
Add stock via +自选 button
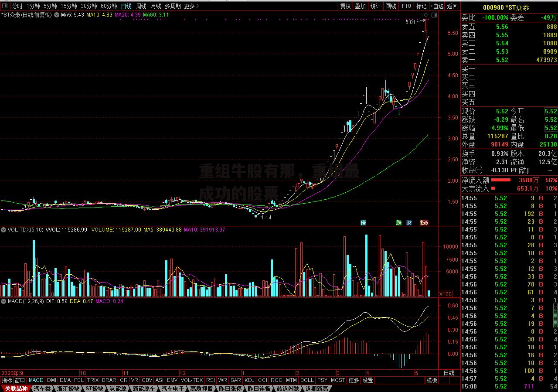click(x=437, y=6)
